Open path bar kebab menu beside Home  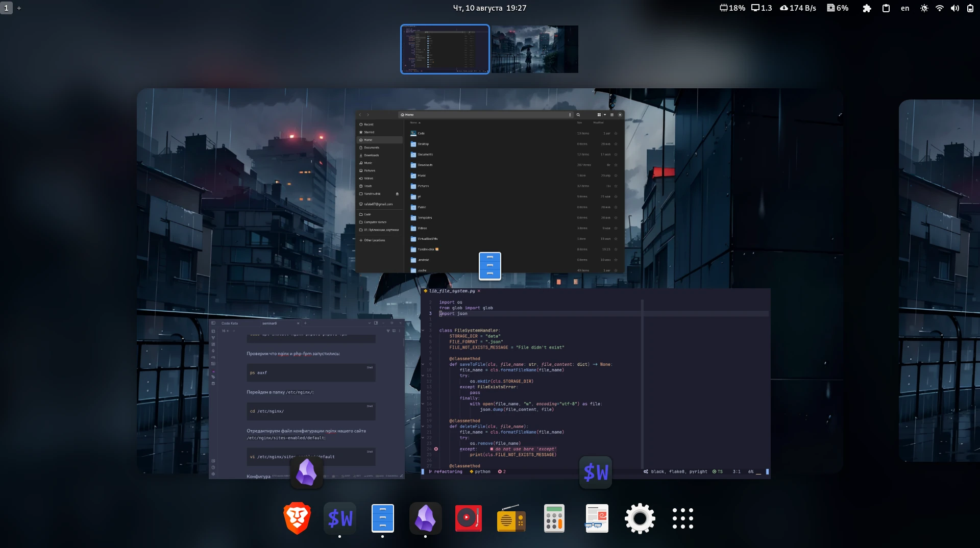click(570, 115)
